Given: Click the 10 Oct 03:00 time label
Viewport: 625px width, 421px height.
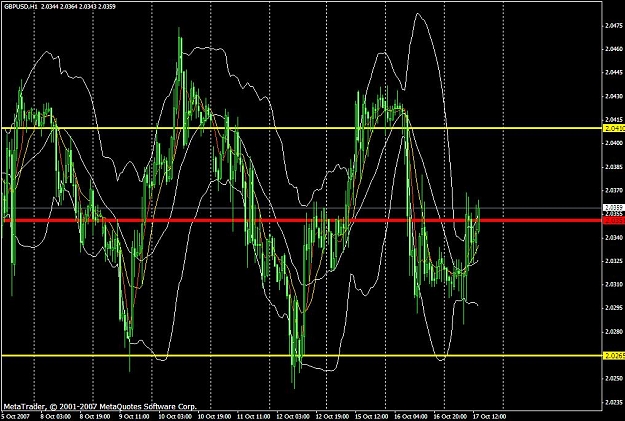Looking at the screenshot, I should (x=174, y=417).
